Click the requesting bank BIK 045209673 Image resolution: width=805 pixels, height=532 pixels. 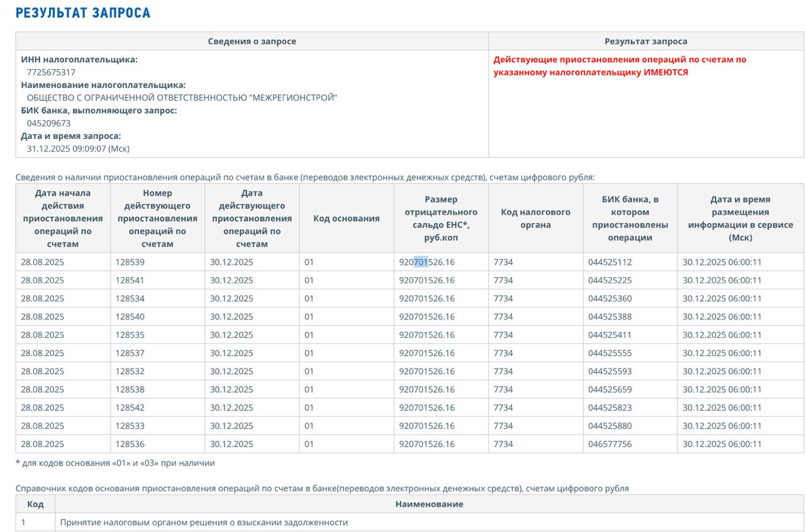pyautogui.click(x=48, y=123)
